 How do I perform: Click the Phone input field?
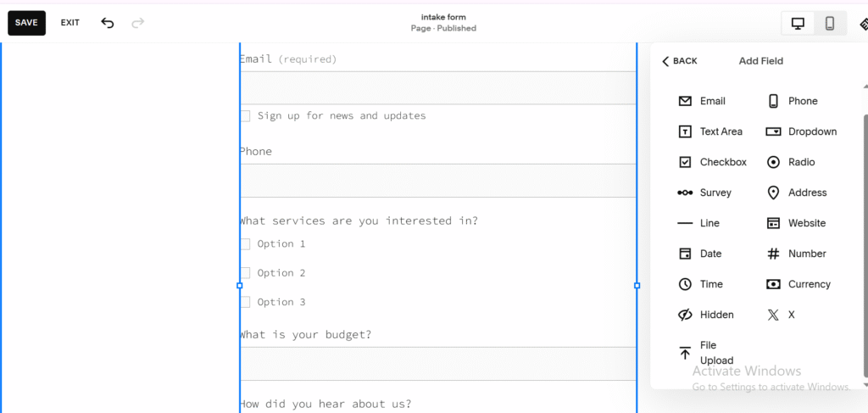[437, 181]
